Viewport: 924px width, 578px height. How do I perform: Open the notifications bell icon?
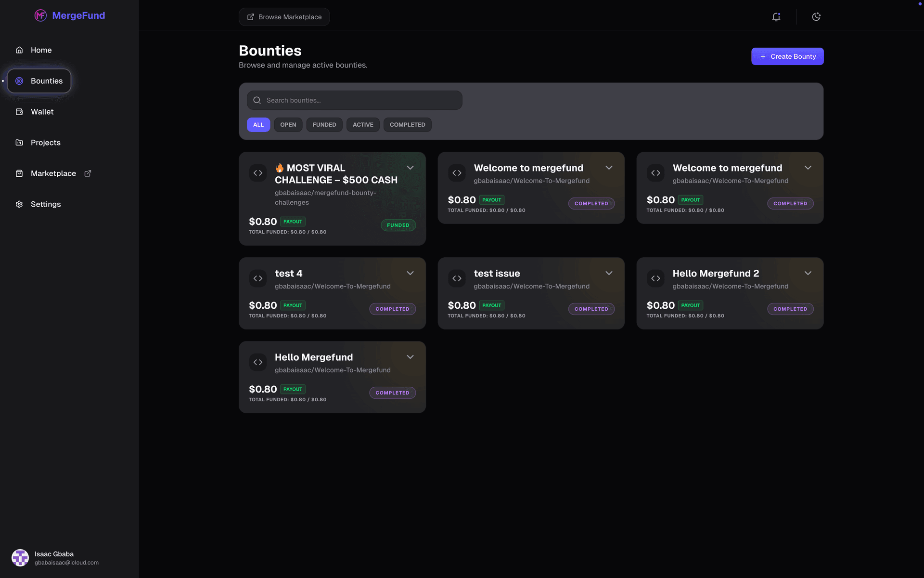click(x=776, y=16)
